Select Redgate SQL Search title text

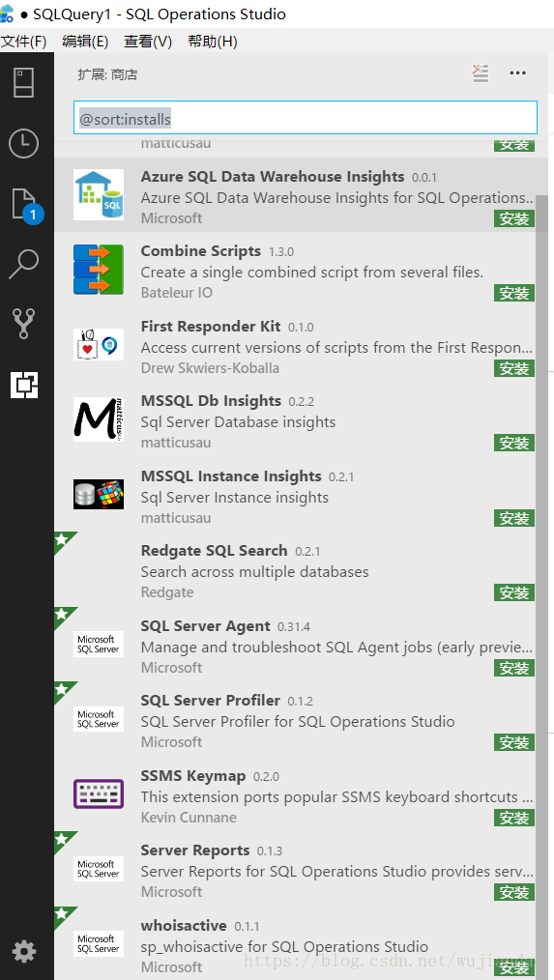214,551
